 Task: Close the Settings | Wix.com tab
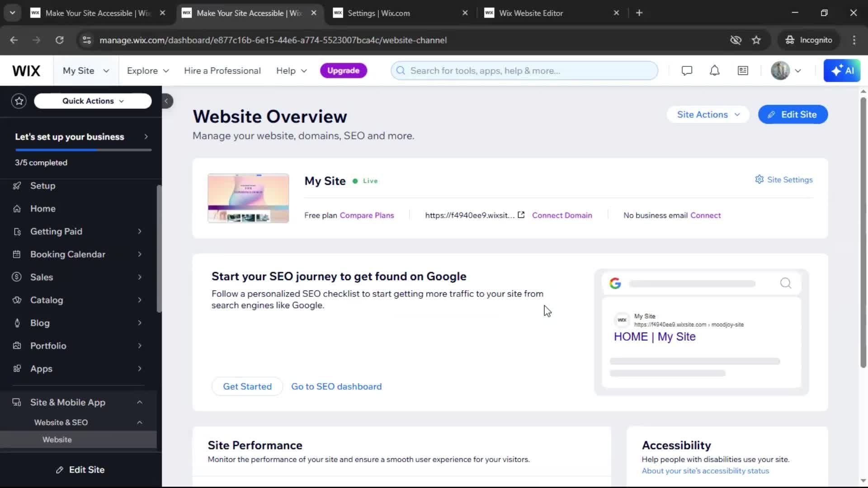coord(465,13)
